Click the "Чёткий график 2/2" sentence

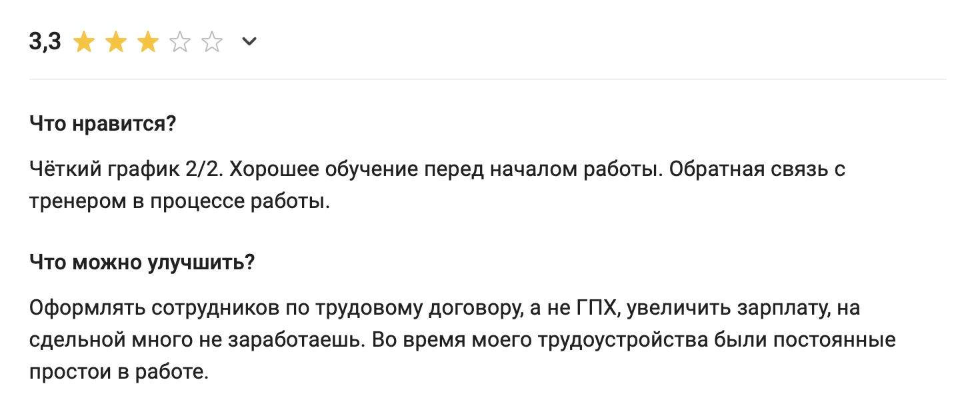coord(128,169)
